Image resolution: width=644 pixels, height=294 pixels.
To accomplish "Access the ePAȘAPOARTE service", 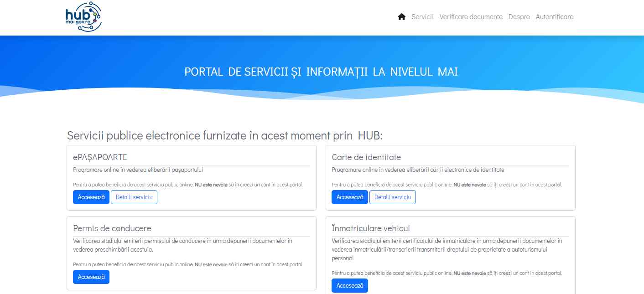I will 91,197.
